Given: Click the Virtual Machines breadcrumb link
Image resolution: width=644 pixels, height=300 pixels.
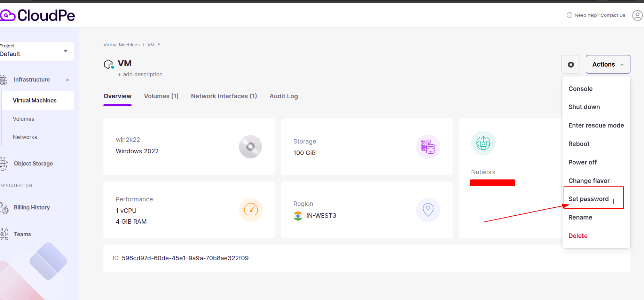Looking at the screenshot, I should point(121,45).
